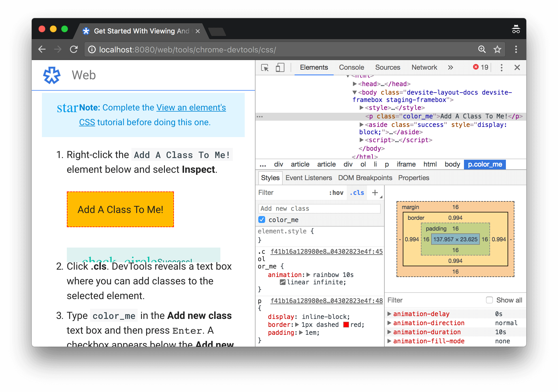558x392 pixels.
Task: Open Chrome's main menu
Action: [516, 49]
